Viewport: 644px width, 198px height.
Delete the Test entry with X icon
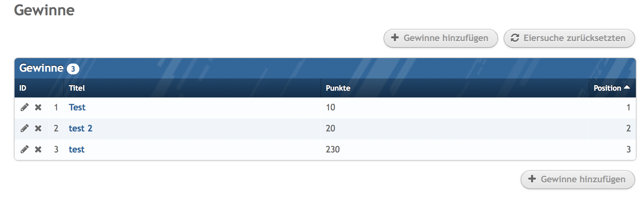pos(38,108)
